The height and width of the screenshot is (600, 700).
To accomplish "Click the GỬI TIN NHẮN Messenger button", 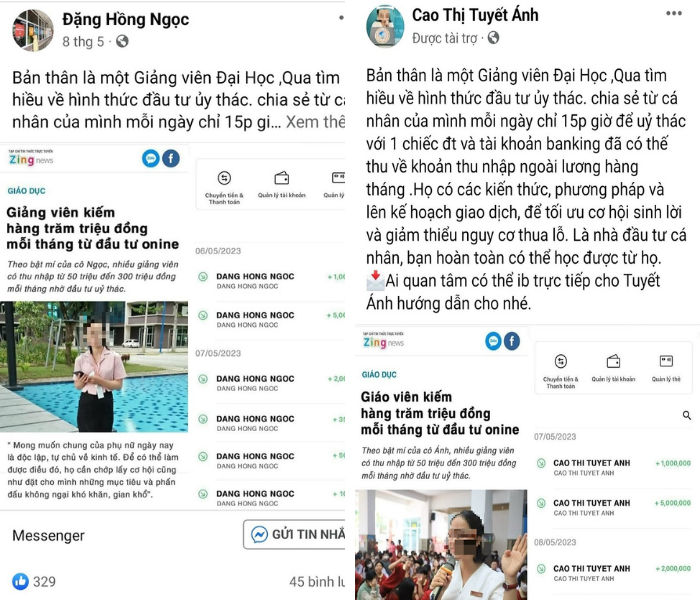I will [295, 534].
